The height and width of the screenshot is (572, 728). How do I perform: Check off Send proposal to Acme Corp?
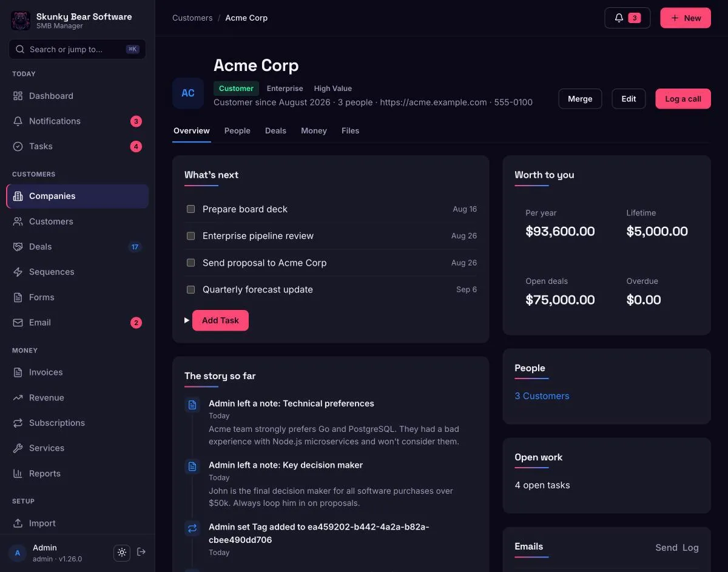click(190, 263)
